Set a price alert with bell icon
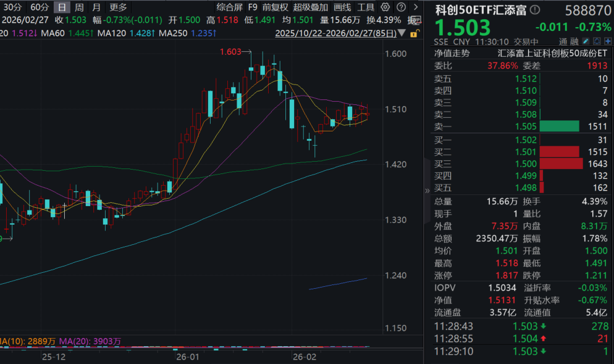Screen dimensions: 614x364 (x=597, y=41)
